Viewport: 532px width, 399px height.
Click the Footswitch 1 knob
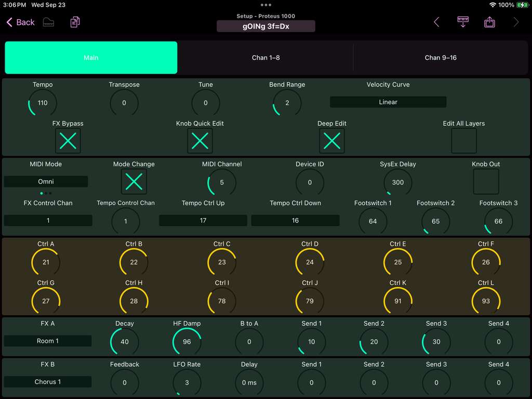tap(373, 221)
